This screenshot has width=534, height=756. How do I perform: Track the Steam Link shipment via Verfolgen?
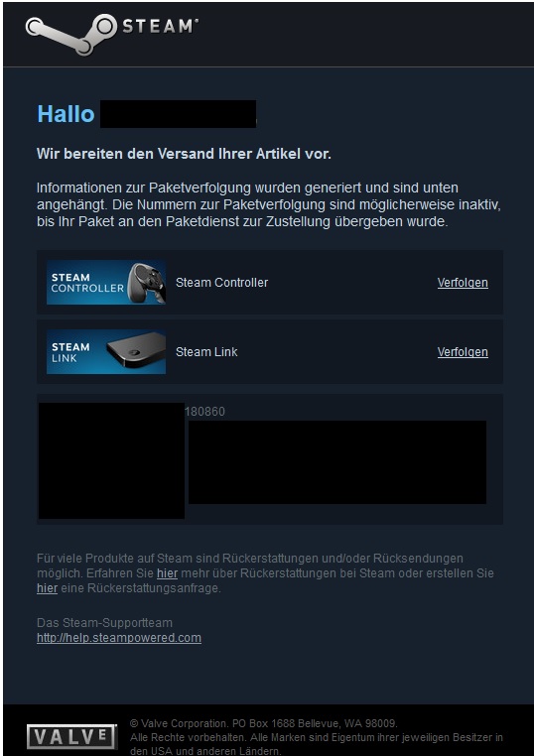463,352
